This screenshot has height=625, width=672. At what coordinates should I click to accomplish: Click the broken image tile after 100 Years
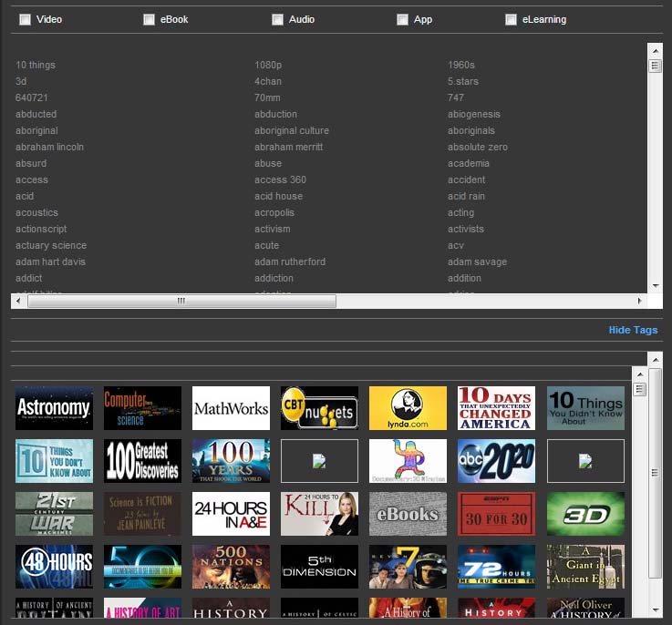319,461
